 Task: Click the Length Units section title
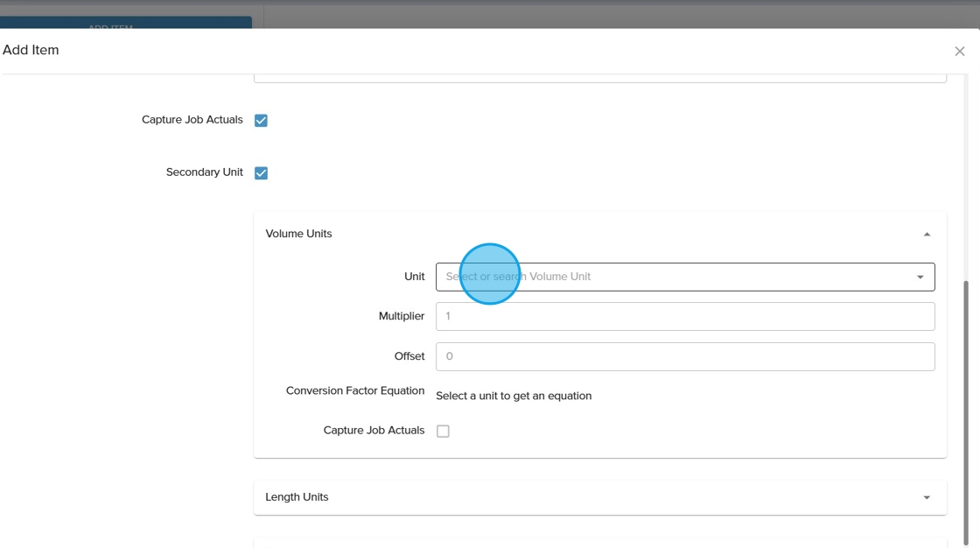[x=297, y=497]
